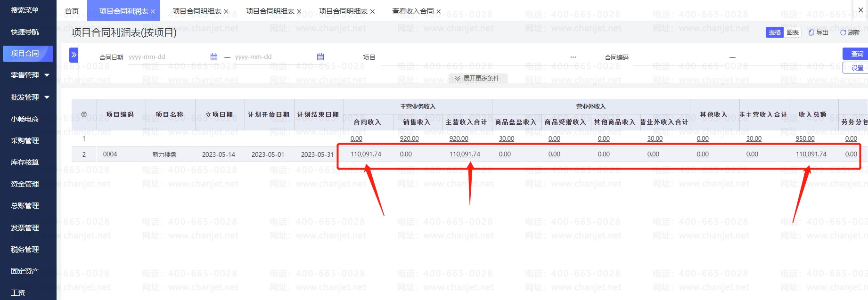Viewport: 868px width, 300px height.
Task: Click the 项目名称 column header
Action: [x=170, y=114]
